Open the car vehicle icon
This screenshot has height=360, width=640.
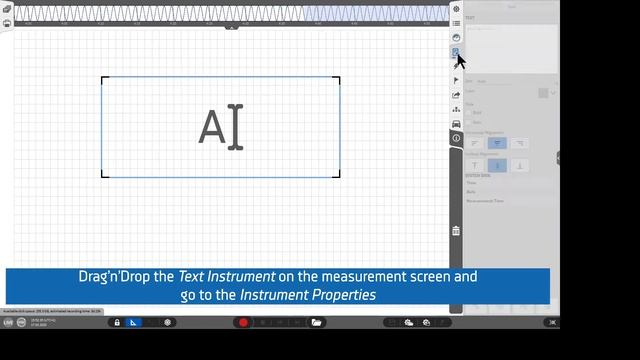pos(456,124)
